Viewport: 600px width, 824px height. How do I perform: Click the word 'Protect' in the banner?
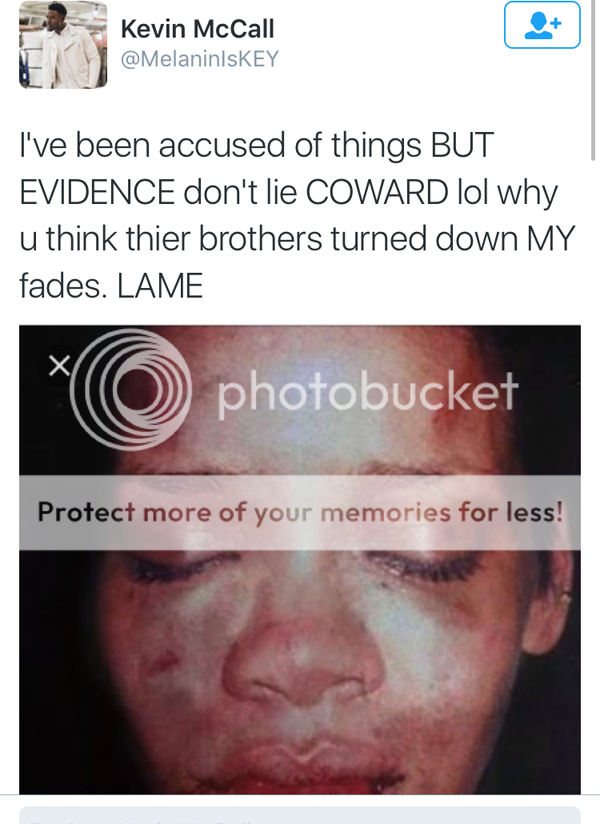[86, 512]
